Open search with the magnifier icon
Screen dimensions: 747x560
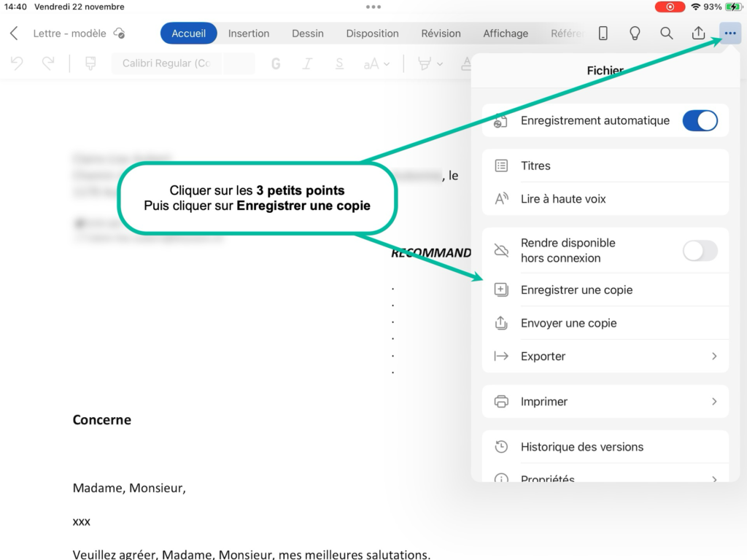[666, 34]
